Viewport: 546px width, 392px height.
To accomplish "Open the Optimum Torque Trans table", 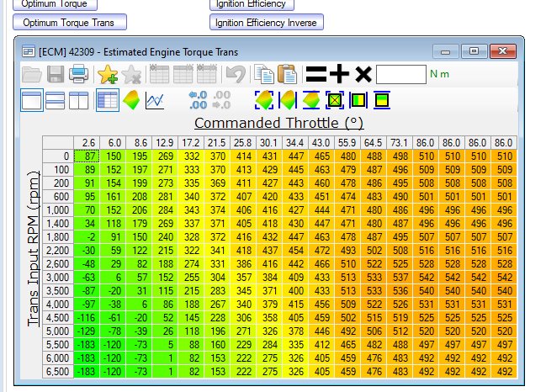I will 70,22.
